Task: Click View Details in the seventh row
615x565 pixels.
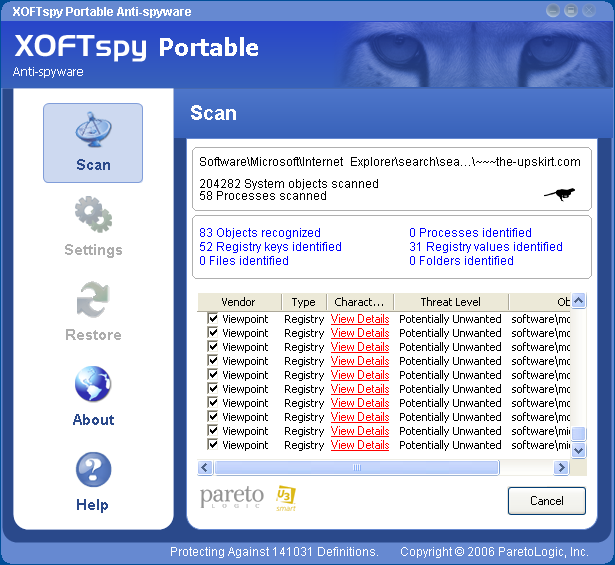Action: [360, 403]
